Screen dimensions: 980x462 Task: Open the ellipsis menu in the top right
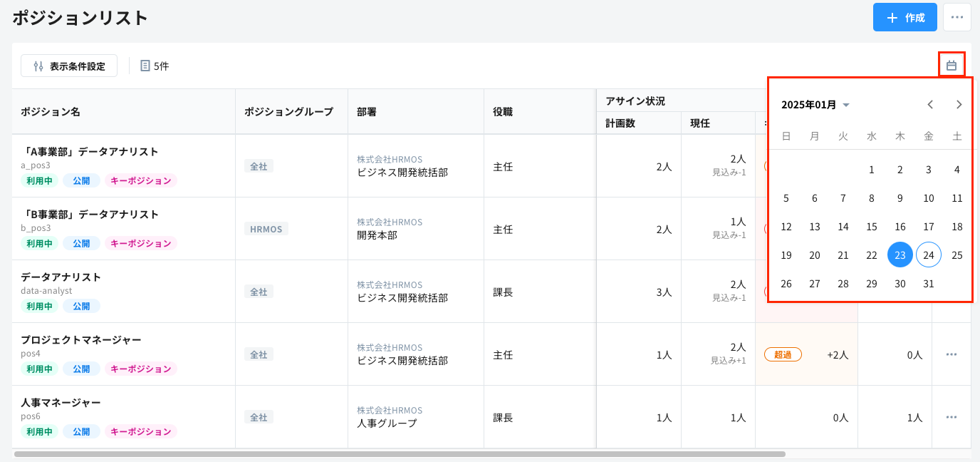pos(957,16)
